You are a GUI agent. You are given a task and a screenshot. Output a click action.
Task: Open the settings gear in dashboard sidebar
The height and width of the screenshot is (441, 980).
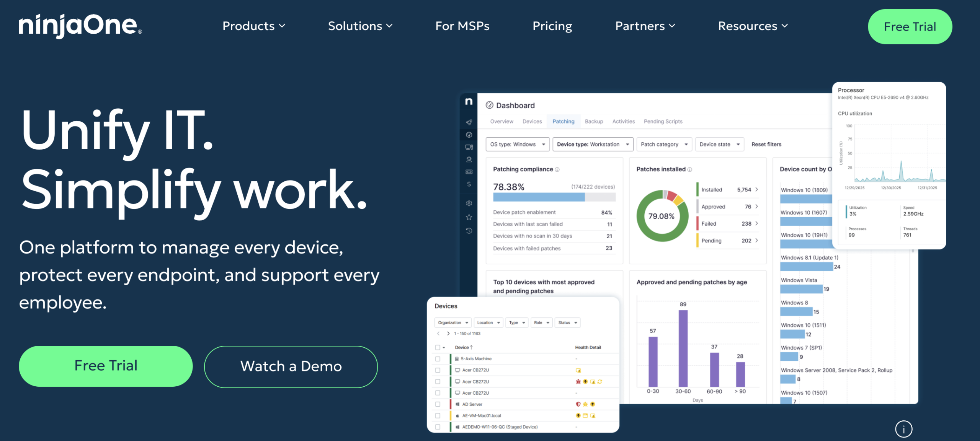pyautogui.click(x=469, y=203)
